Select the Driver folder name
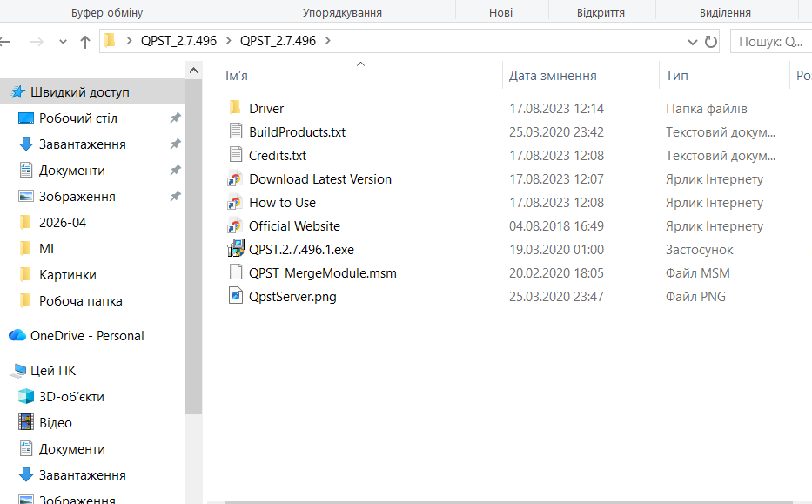 266,108
